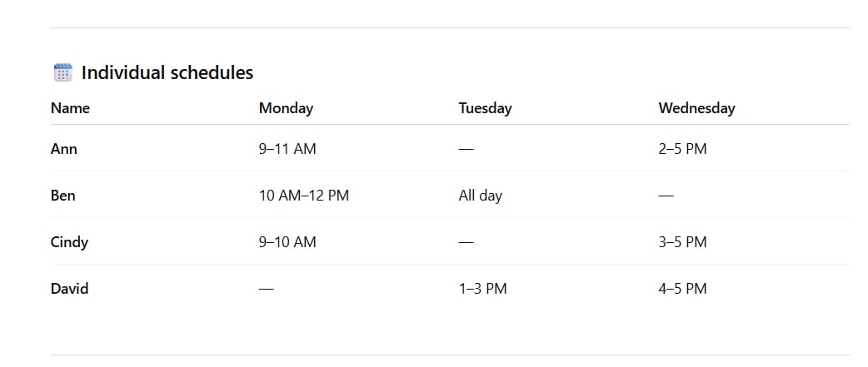Click Cindy's Wednesday 3–5 PM cell
The height and width of the screenshot is (367, 868).
[x=682, y=242]
